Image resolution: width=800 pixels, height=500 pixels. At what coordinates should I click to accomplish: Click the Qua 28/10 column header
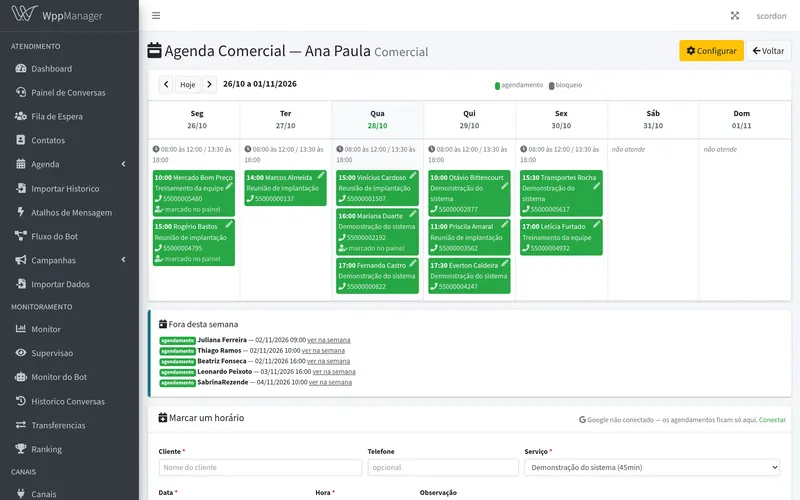[378, 119]
